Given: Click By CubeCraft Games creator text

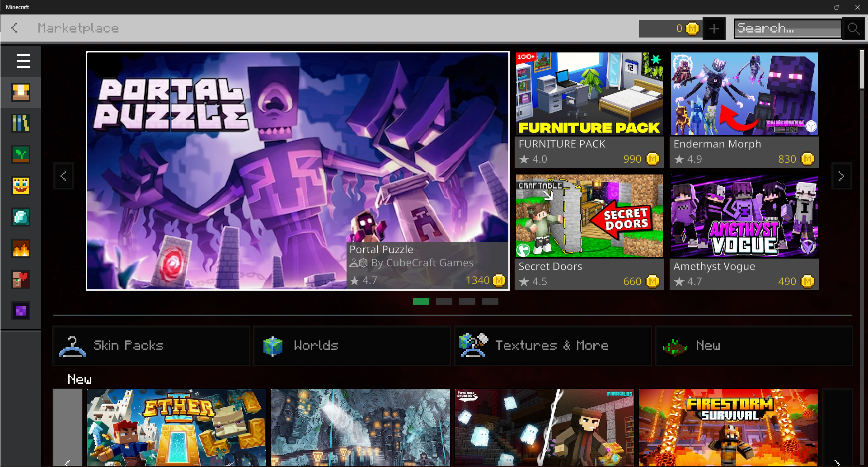Looking at the screenshot, I should tap(422, 263).
